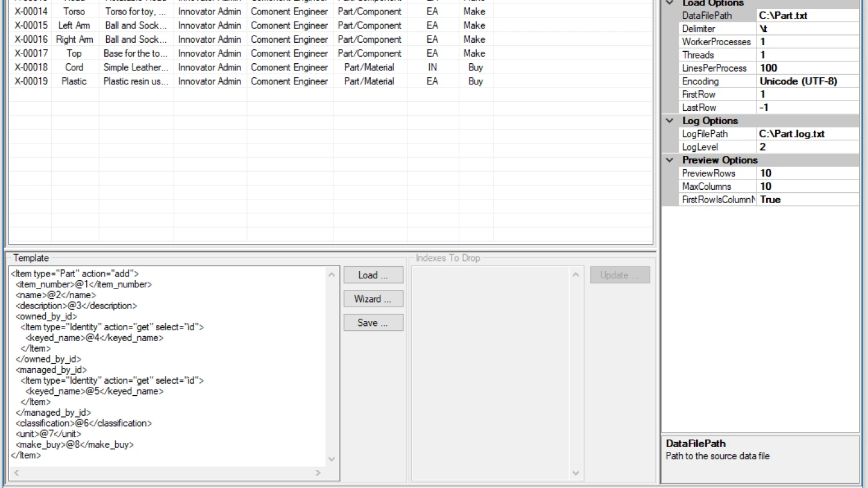Select the PreviewRows value 10

click(x=808, y=174)
